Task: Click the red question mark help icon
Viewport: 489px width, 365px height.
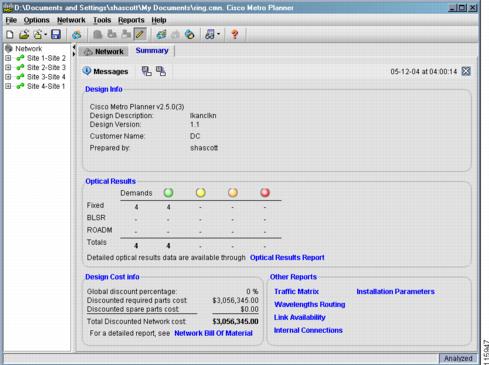Action: coord(235,34)
